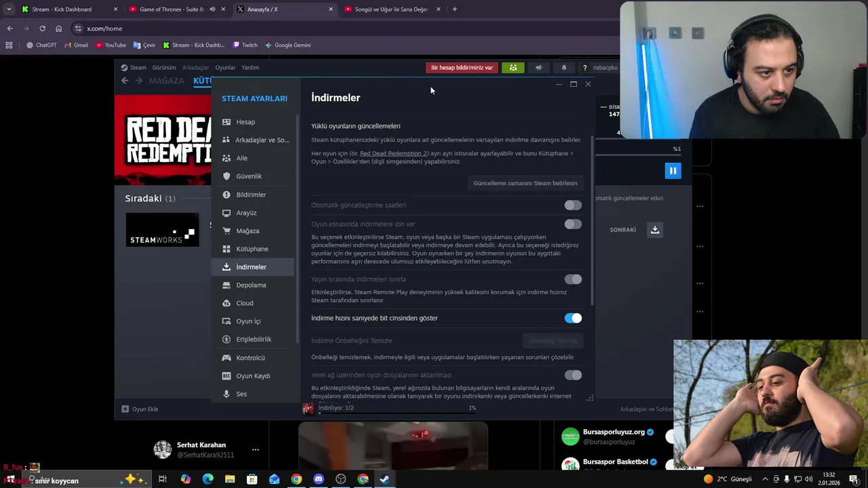Select İndirmeler in the settings sidebar
The width and height of the screenshot is (868, 488).
[253, 267]
